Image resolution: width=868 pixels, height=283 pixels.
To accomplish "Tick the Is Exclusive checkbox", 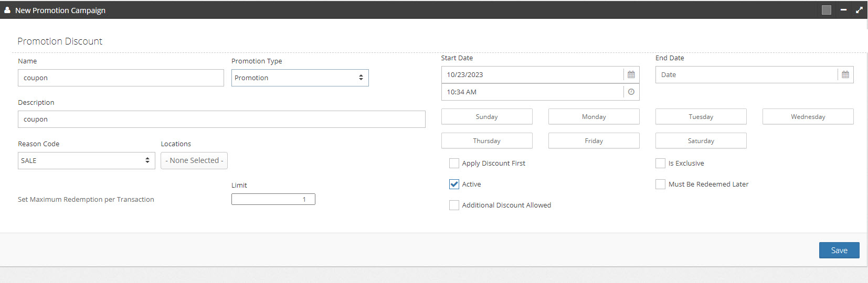I will point(660,164).
